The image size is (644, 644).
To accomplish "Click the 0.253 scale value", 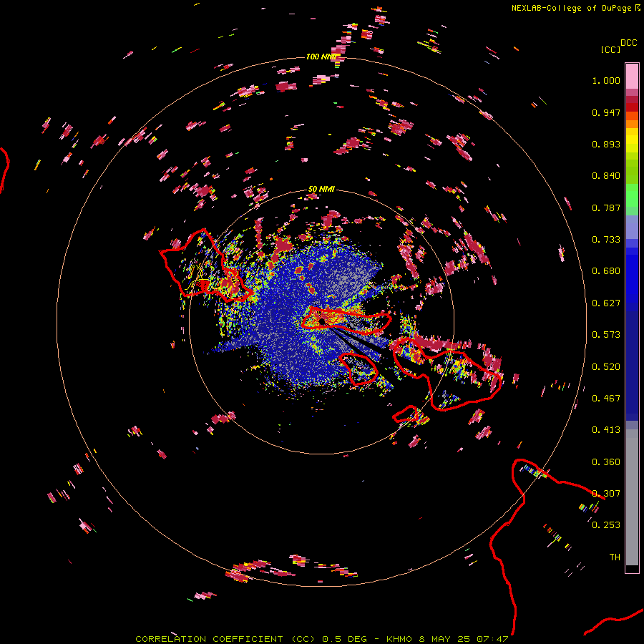I will 606,525.
